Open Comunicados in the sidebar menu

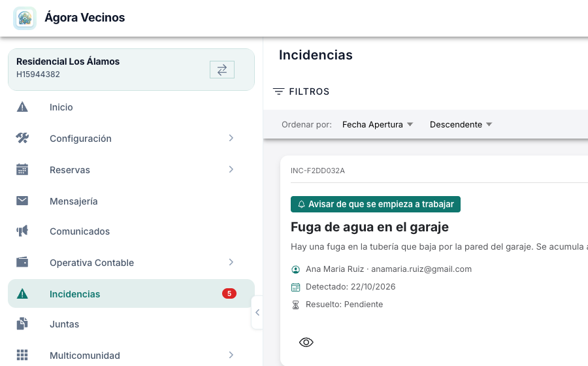(131, 231)
